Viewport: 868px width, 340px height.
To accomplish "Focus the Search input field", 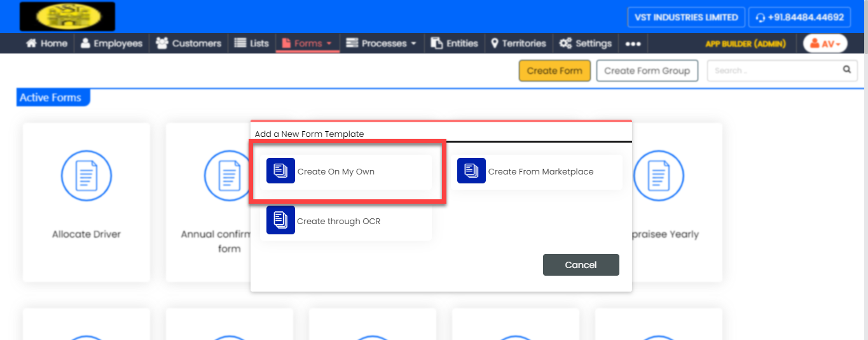I will pyautogui.click(x=773, y=71).
